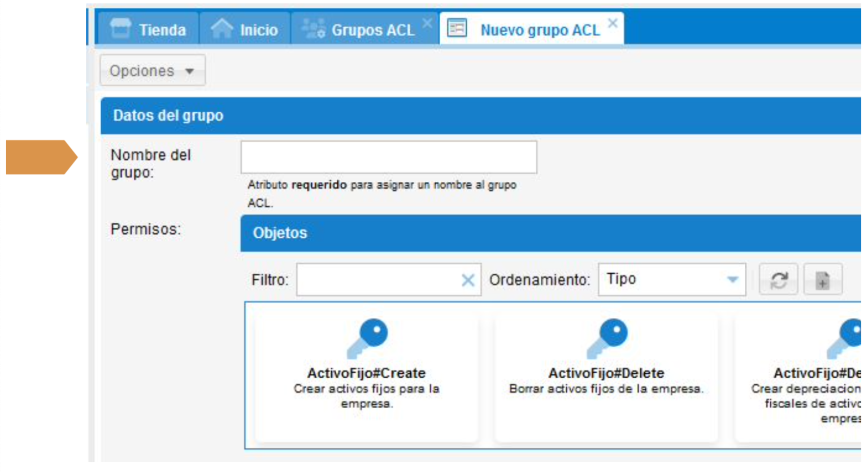Click the key icon above ActivoFijo#Create

click(x=367, y=338)
